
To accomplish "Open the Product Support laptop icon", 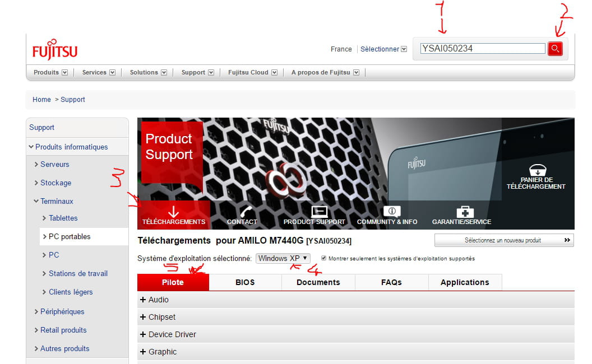I will [318, 212].
